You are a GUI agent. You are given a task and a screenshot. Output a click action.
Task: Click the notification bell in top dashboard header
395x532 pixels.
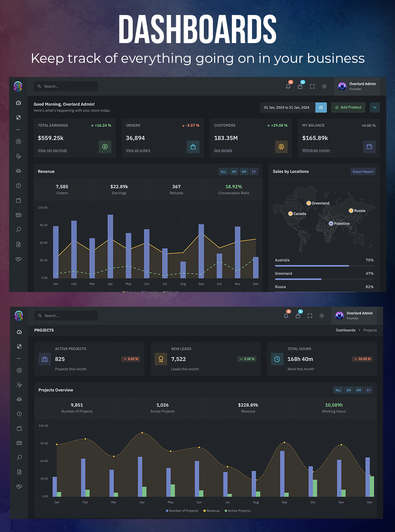click(x=288, y=87)
